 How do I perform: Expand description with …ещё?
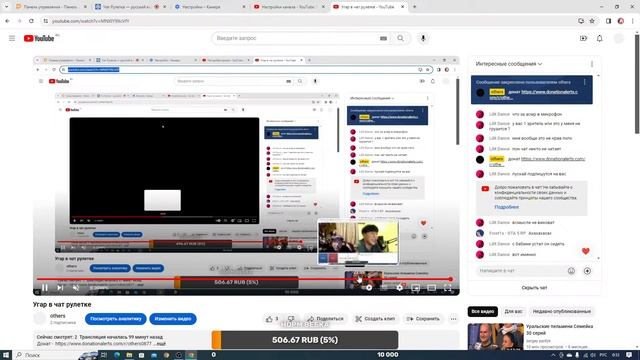(x=160, y=344)
